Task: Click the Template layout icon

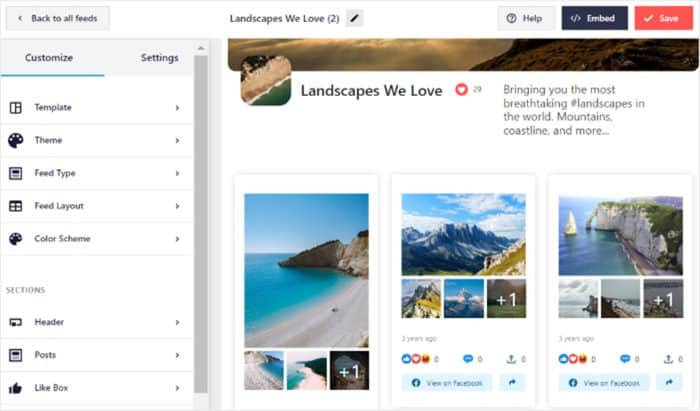Action: tap(16, 108)
